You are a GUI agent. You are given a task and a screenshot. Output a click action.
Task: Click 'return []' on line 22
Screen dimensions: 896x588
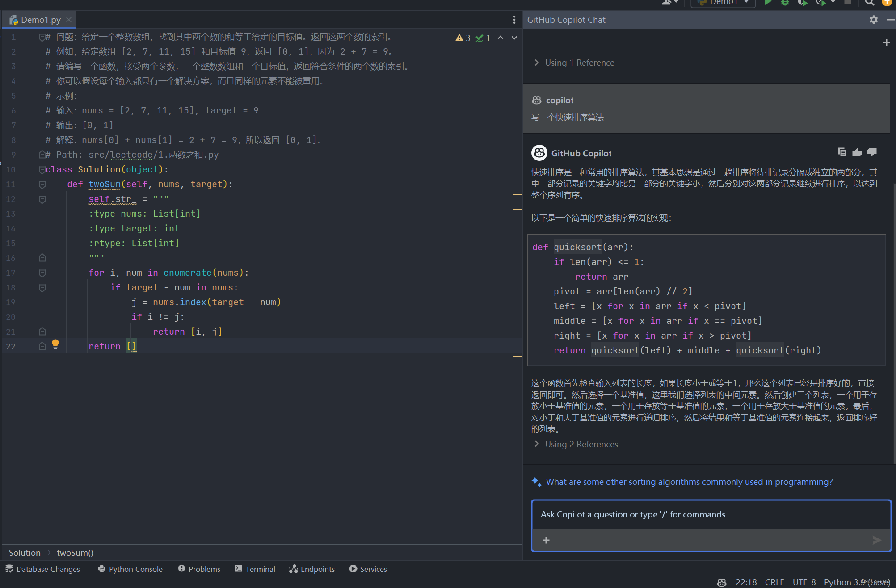point(112,346)
